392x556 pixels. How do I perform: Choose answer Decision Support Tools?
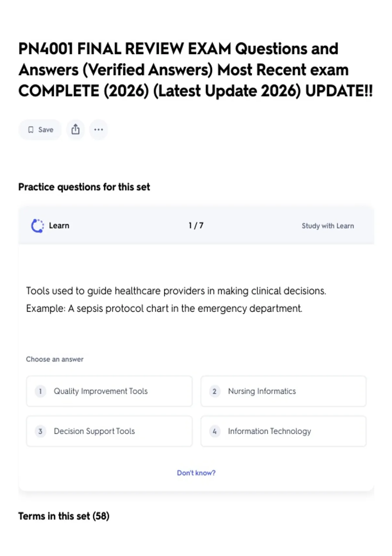pyautogui.click(x=109, y=431)
